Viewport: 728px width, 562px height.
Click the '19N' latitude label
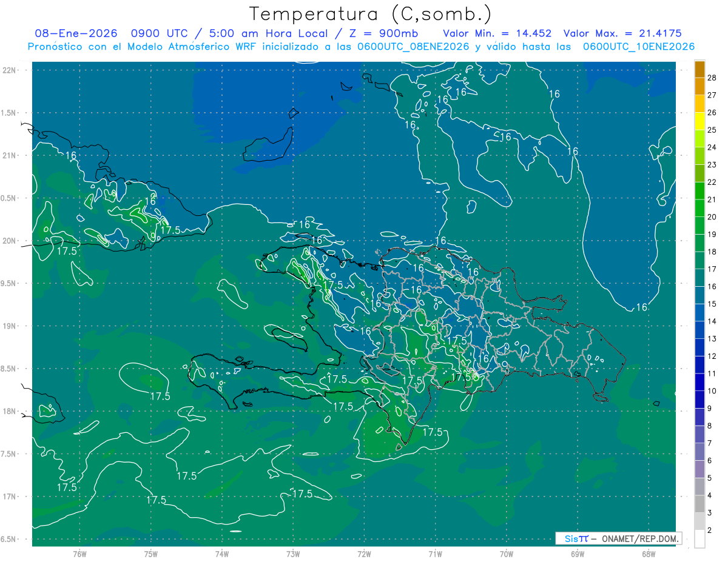point(9,326)
